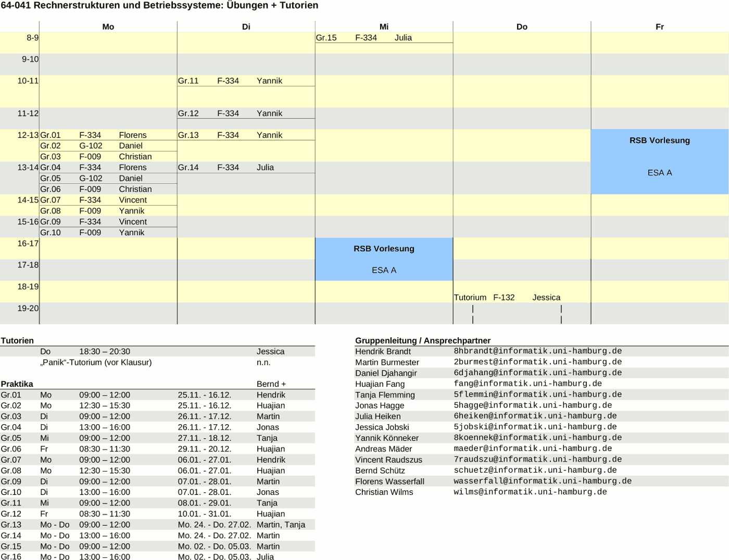Image resolution: width=729 pixels, height=560 pixels.
Task: Click the '12-13' time slot label
Action: [x=28, y=135]
